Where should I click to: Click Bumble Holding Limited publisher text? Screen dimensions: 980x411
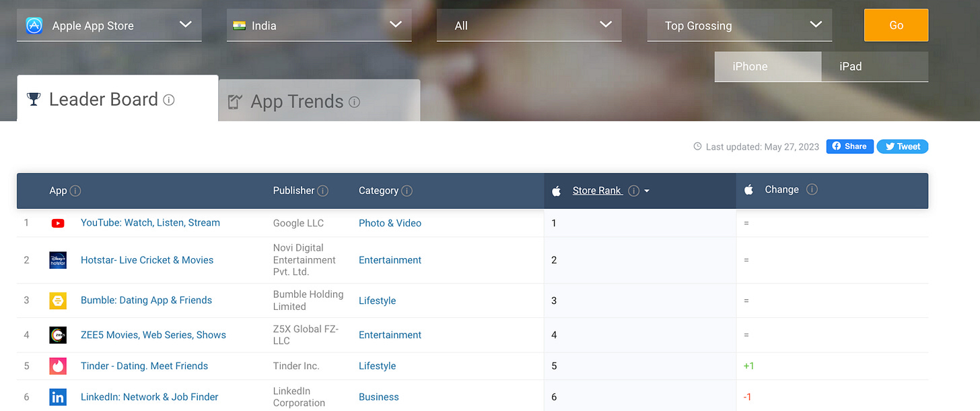308,301
